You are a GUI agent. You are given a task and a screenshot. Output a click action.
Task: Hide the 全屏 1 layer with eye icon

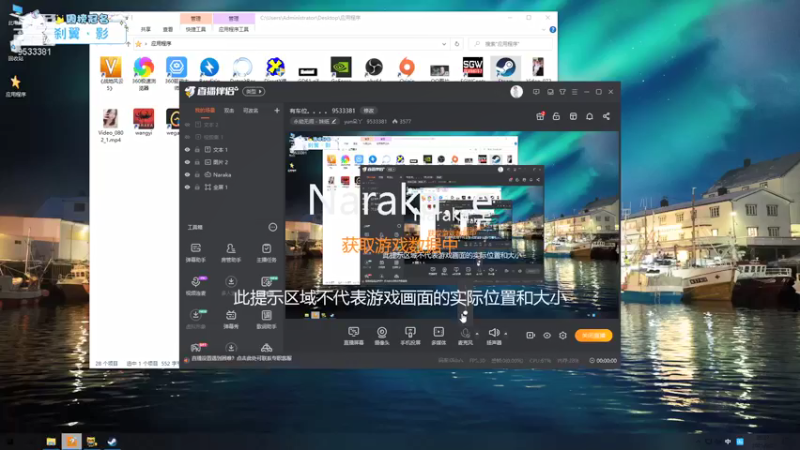pyautogui.click(x=187, y=187)
